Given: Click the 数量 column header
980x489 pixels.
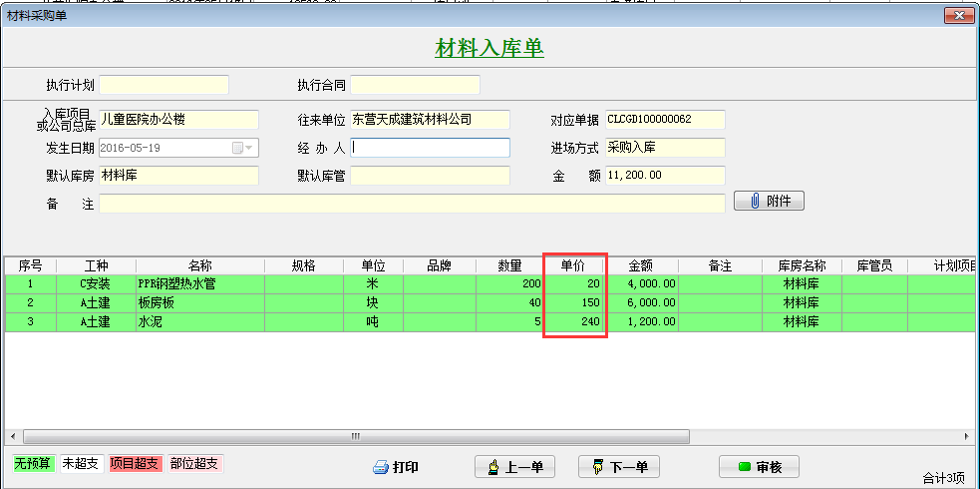Looking at the screenshot, I should coord(510,265).
